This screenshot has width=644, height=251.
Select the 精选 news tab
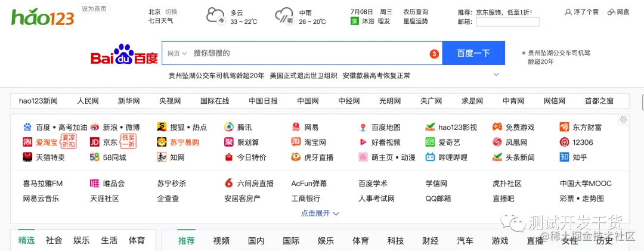26,240
